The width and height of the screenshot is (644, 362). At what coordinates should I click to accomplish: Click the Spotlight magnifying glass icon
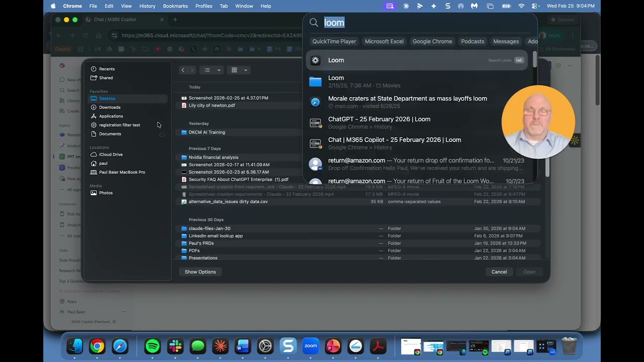(x=314, y=23)
